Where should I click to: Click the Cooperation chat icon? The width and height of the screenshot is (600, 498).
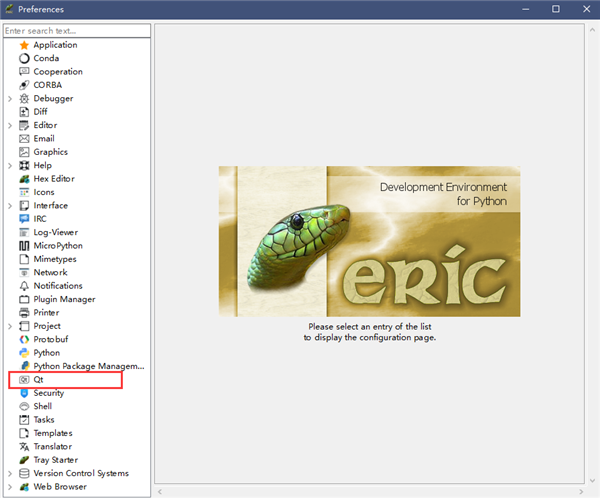point(24,72)
